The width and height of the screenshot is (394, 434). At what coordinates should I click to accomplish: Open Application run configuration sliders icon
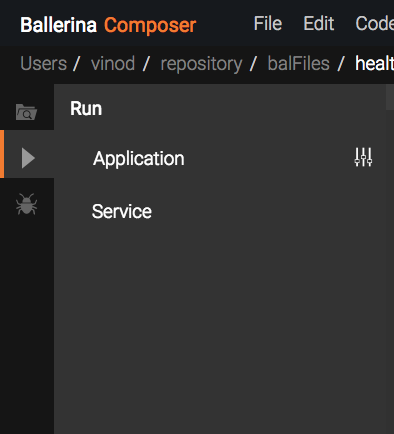point(363,157)
